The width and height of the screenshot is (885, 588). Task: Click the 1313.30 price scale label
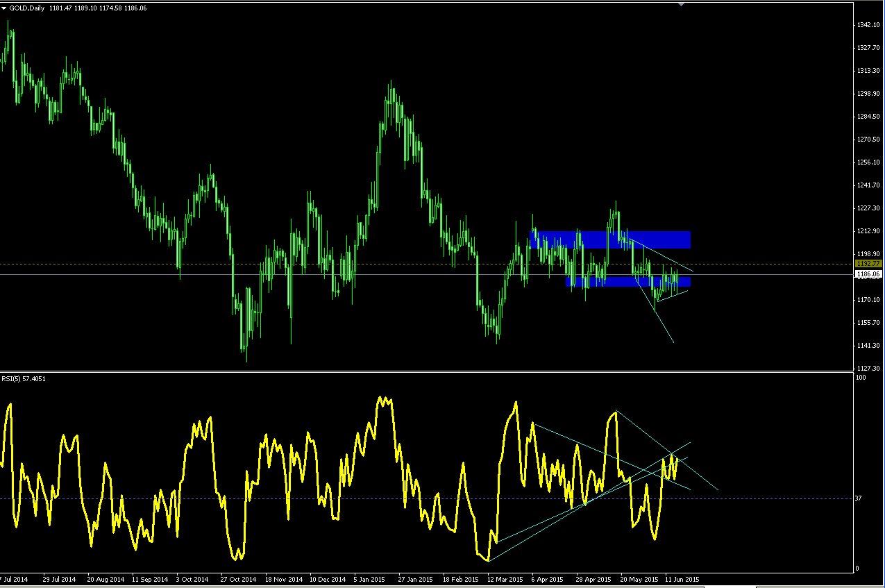(x=868, y=71)
